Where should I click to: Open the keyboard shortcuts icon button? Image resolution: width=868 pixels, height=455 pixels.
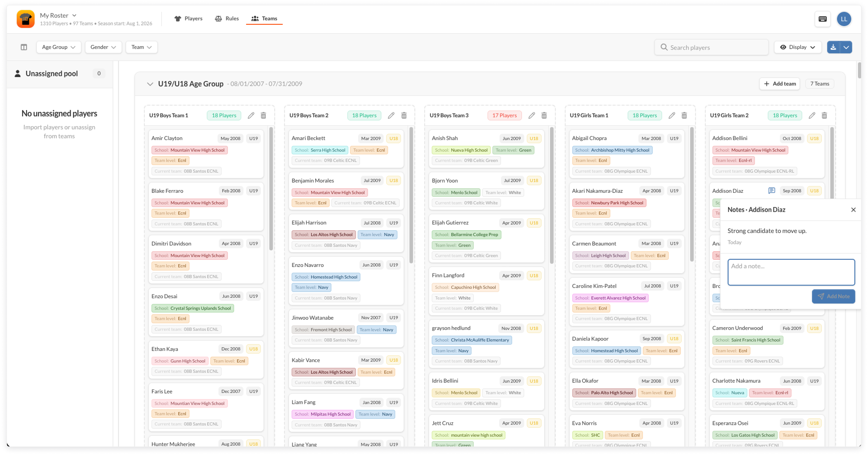822,19
